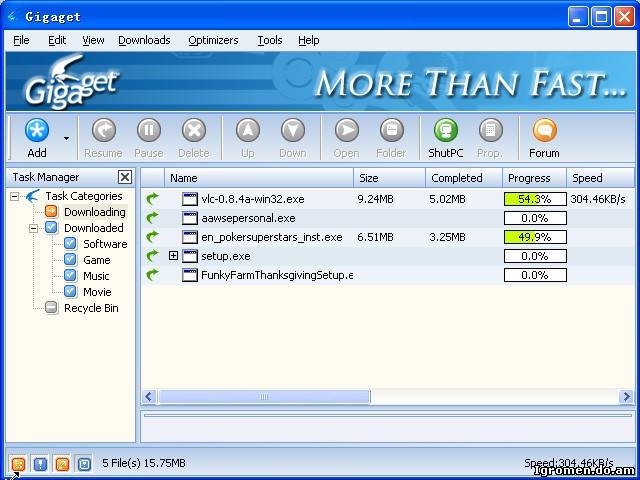Click the horizontal scrollbar thumb
Screen dimensions: 640x480
pyautogui.click(x=264, y=396)
